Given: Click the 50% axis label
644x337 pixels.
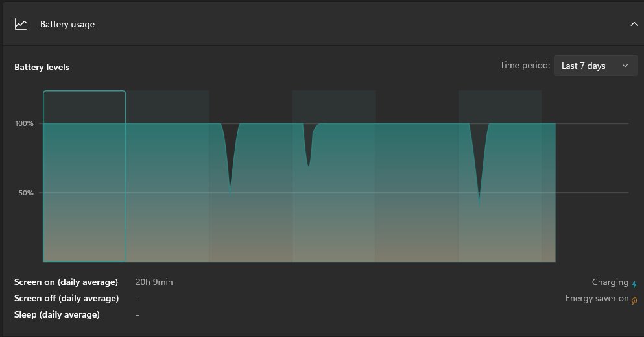Looking at the screenshot, I should click(26, 193).
